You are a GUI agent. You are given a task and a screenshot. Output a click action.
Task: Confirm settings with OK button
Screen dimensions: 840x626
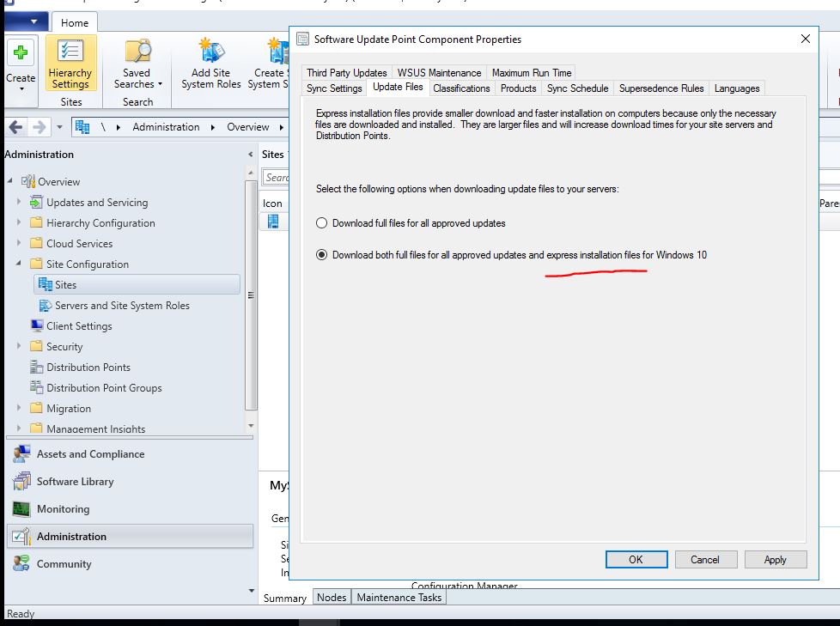[636, 559]
